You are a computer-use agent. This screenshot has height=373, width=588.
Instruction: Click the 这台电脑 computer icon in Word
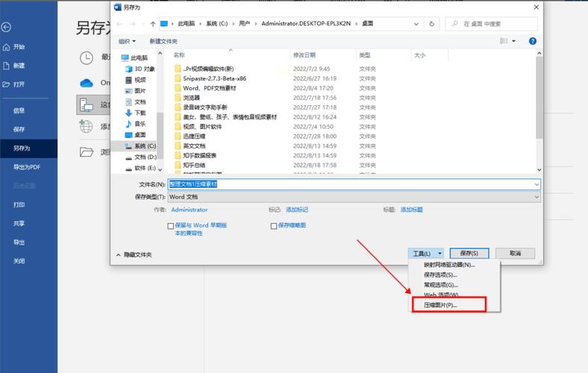(x=87, y=105)
